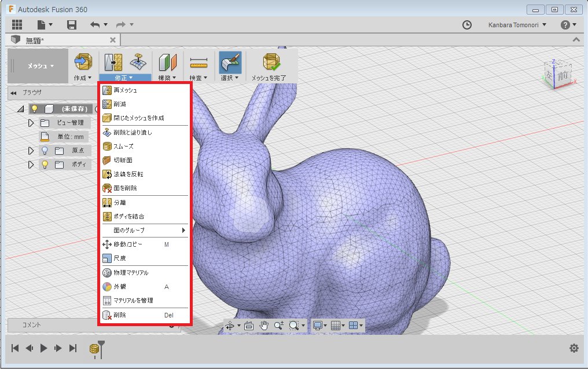Open the help question mark menu
This screenshot has height=369, width=588.
click(x=568, y=25)
